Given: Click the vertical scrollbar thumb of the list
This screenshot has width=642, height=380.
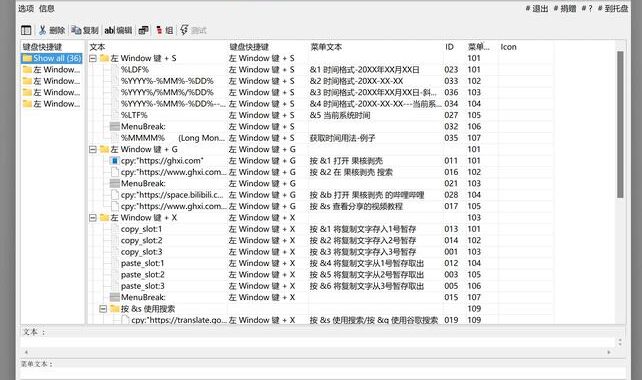Looking at the screenshot, I should (620, 124).
